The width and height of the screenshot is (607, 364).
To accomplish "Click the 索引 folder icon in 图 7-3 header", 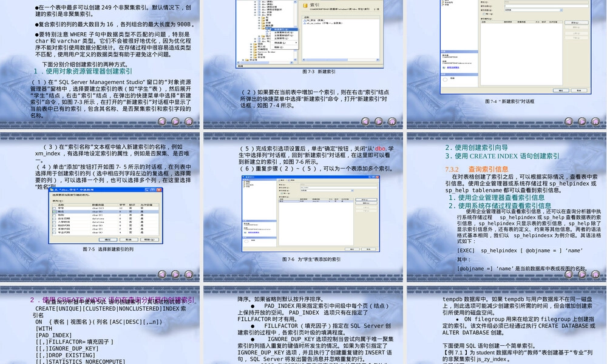I will [x=305, y=5].
